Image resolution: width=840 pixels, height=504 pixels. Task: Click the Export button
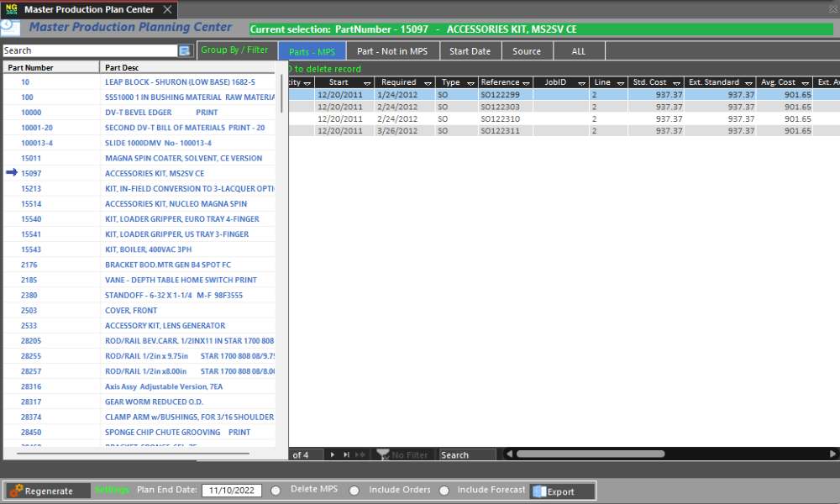click(562, 491)
